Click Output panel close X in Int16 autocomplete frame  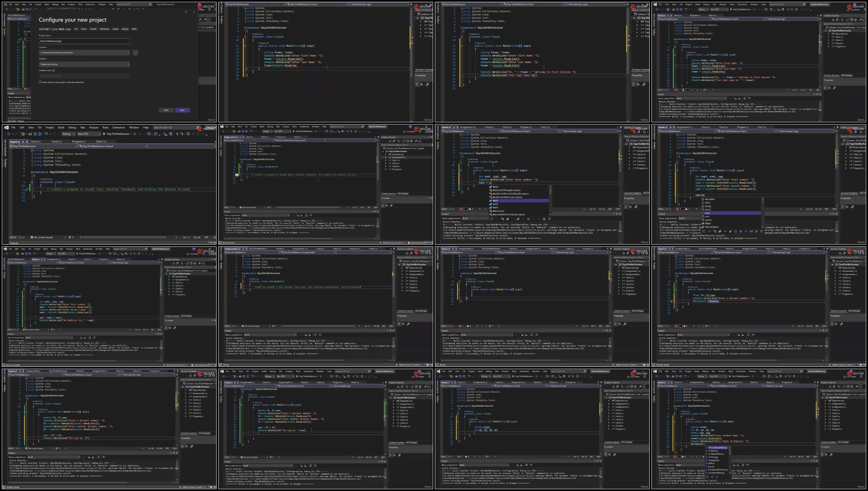[x=620, y=214]
